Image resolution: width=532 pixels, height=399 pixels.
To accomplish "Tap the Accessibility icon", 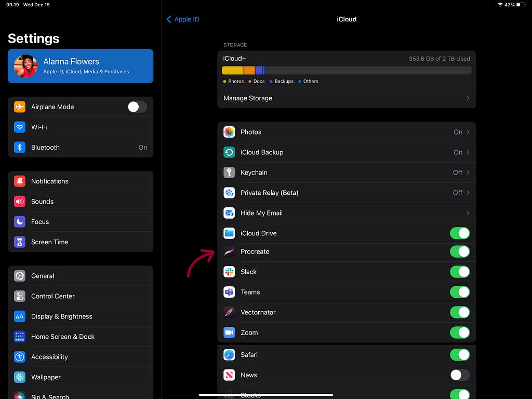I will coord(20,357).
